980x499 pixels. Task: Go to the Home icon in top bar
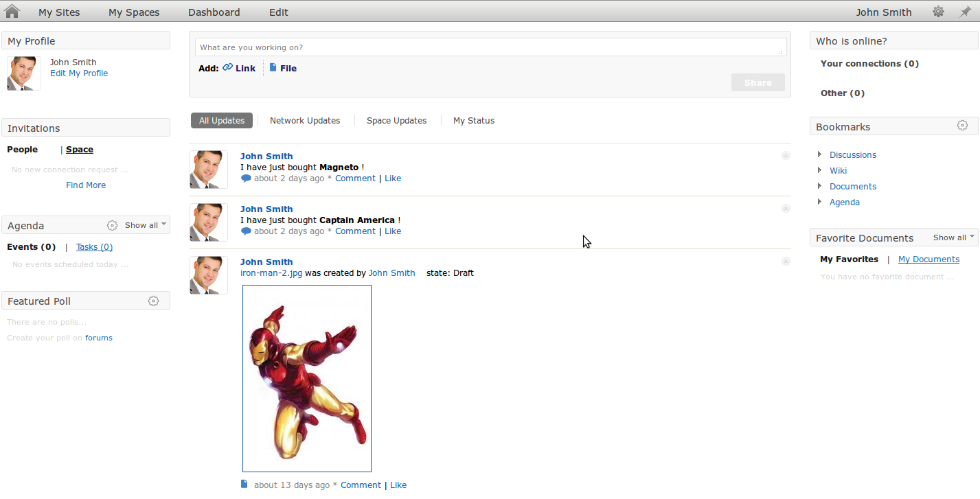(x=12, y=11)
